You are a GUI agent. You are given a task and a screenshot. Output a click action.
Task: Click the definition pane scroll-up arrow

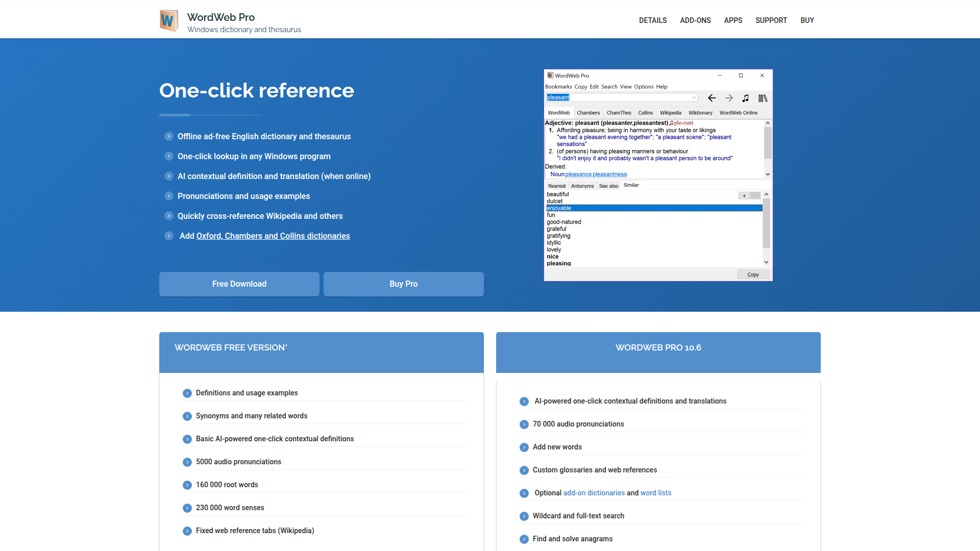pos(767,123)
